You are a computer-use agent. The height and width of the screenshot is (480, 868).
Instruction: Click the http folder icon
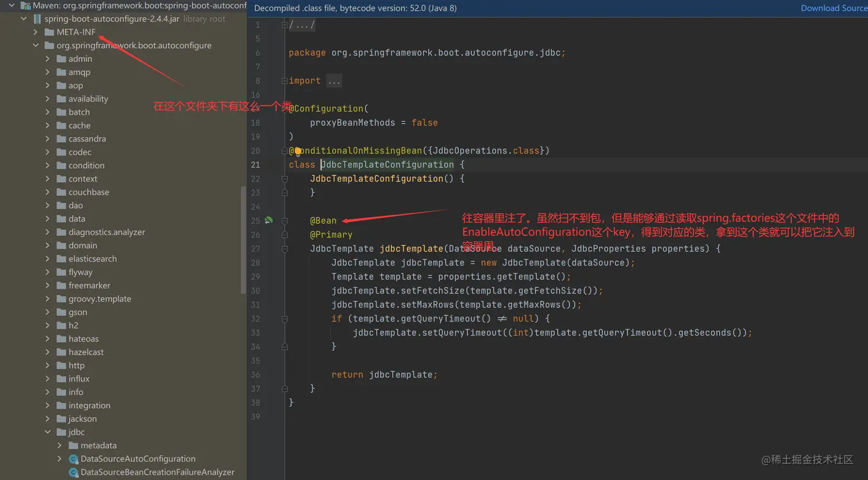61,365
